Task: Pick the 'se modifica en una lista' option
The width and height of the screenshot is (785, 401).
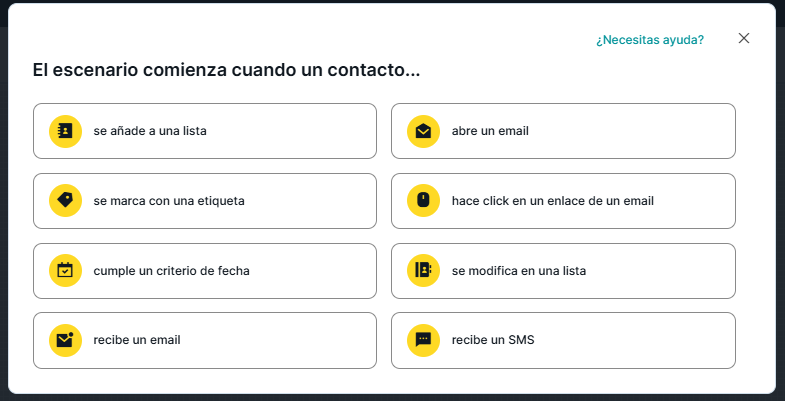Action: (519, 270)
